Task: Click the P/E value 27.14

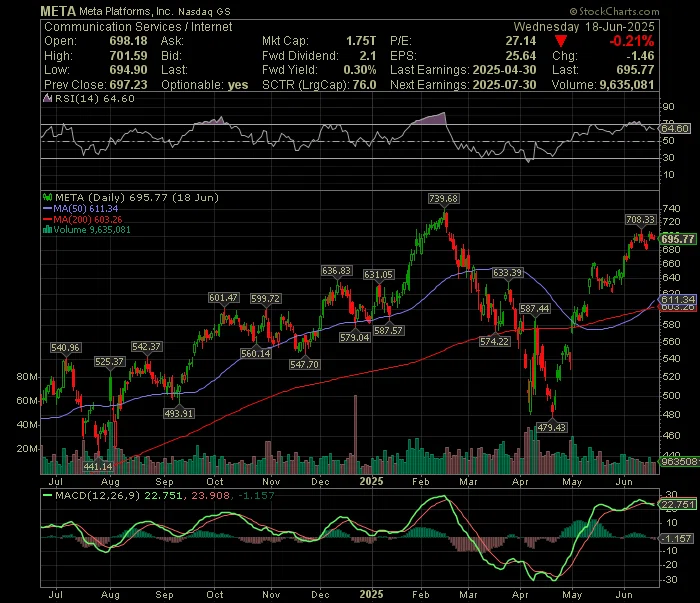Action: [x=521, y=41]
